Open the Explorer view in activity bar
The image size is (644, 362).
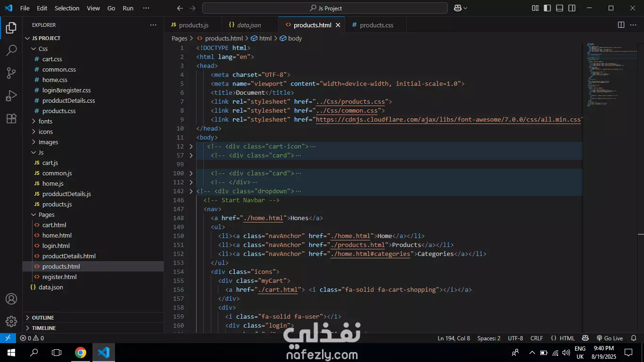coord(11,28)
